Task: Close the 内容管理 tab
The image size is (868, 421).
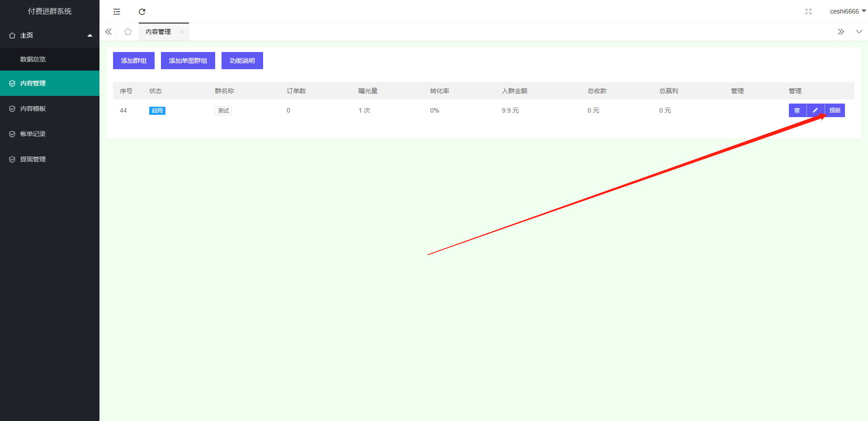Action: click(182, 32)
